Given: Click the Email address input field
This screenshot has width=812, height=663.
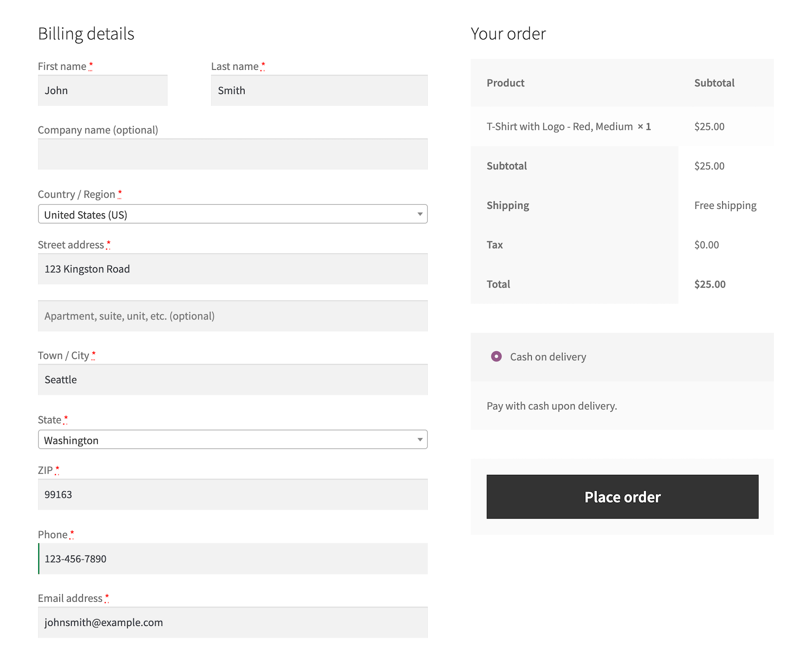Looking at the screenshot, I should [x=233, y=622].
